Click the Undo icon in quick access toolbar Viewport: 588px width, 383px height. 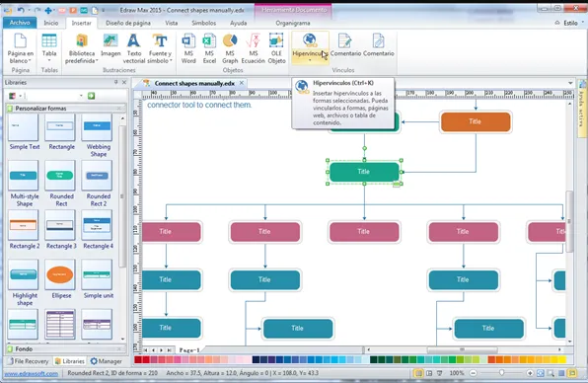click(x=21, y=10)
